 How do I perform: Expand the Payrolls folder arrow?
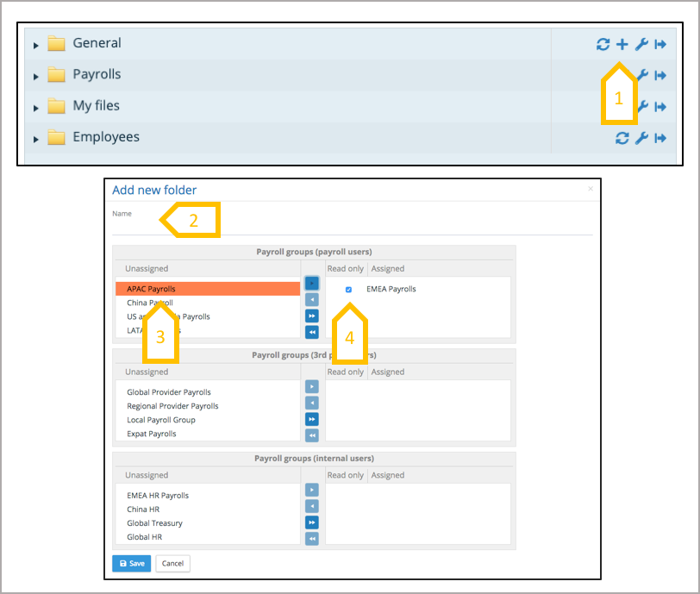(x=36, y=77)
